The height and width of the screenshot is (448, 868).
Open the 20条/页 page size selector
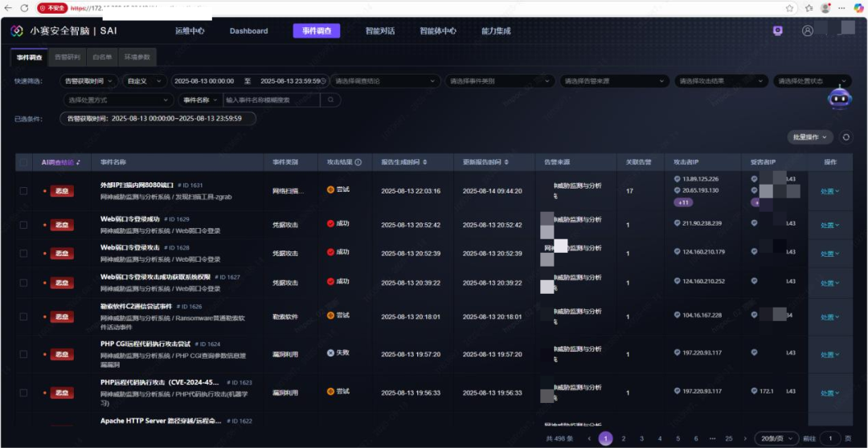(776, 438)
